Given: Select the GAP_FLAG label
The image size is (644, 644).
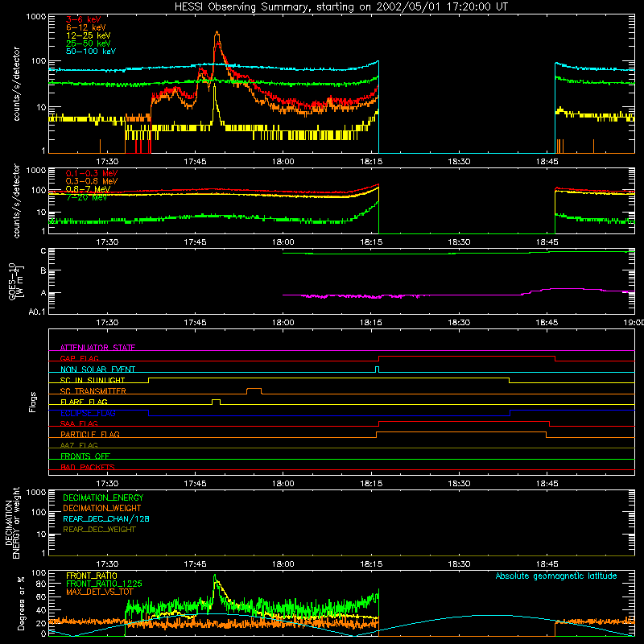Looking at the screenshot, I should pos(79,358).
